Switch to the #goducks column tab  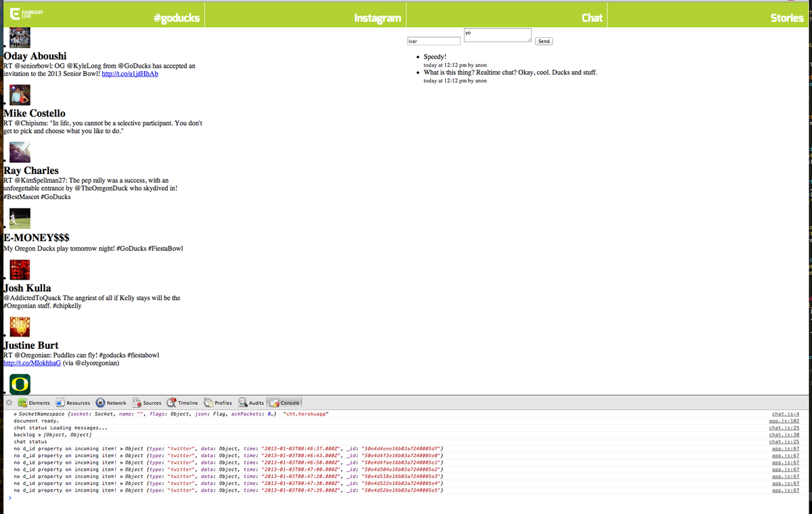pyautogui.click(x=176, y=18)
